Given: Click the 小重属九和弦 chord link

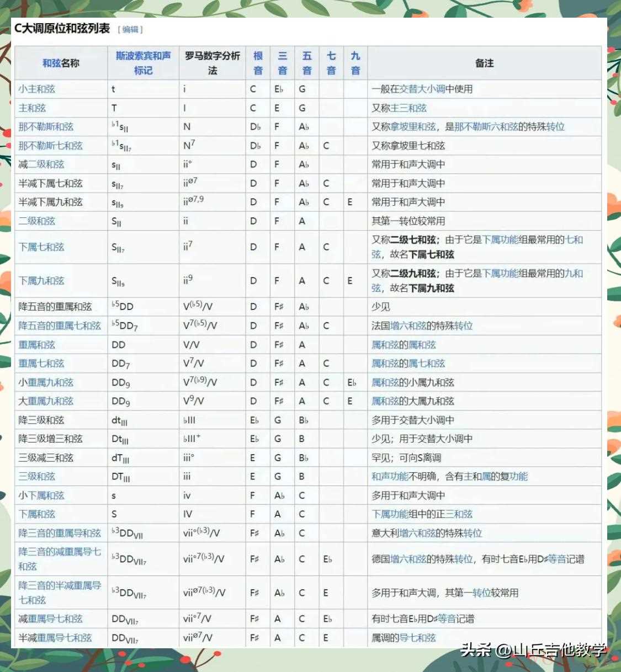Looking at the screenshot, I should 46,382.
